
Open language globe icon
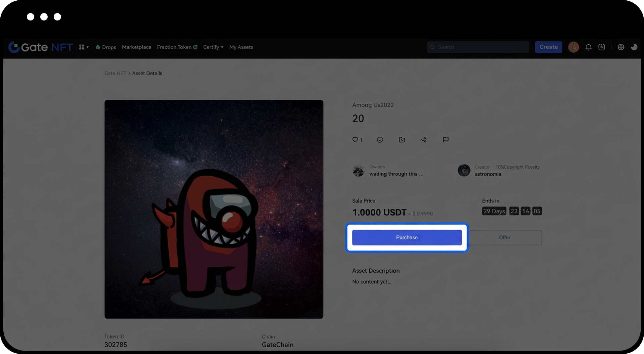click(621, 47)
